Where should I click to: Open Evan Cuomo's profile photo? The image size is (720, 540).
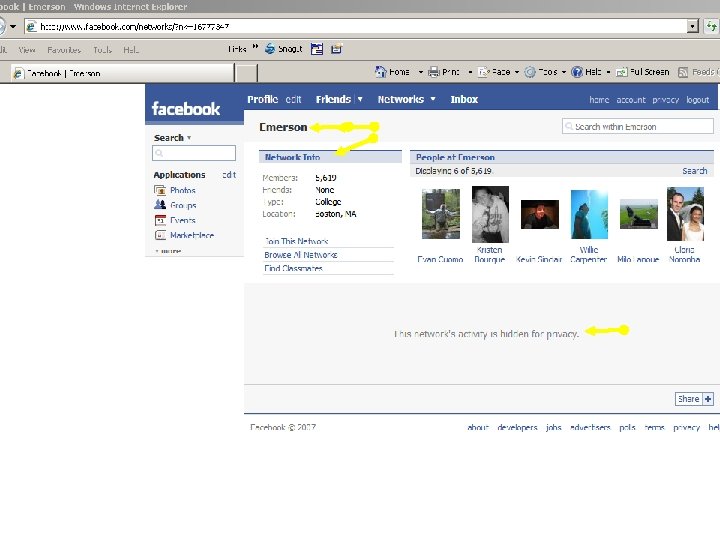pyautogui.click(x=441, y=215)
